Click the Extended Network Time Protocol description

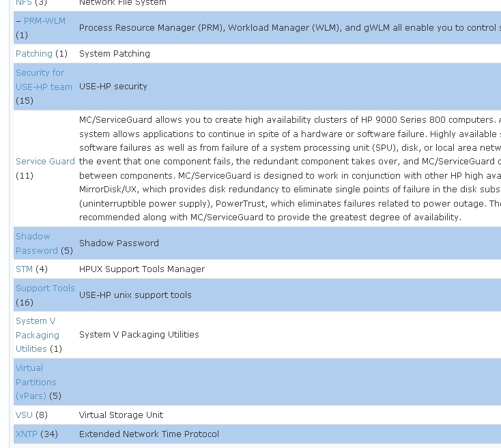tap(149, 434)
